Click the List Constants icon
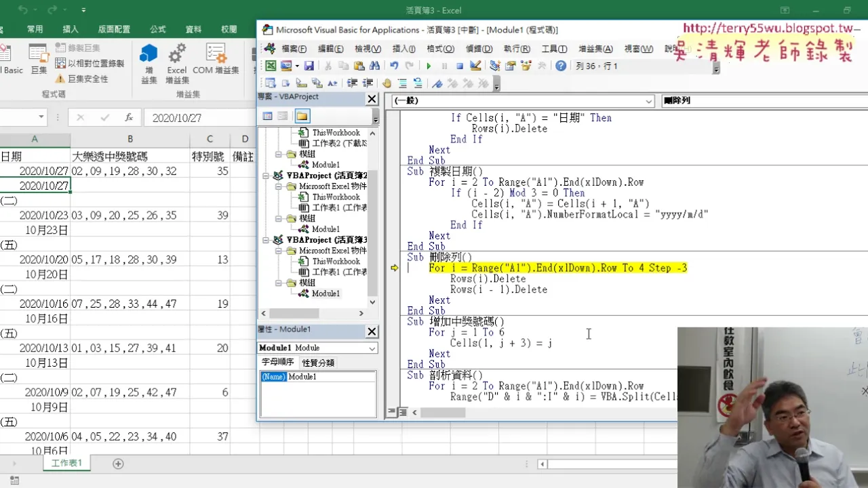 tap(286, 83)
